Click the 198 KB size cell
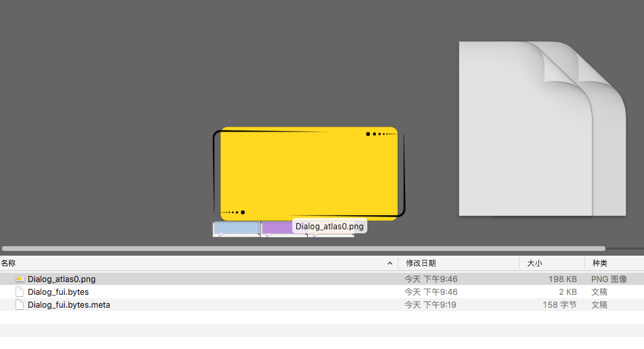This screenshot has width=644, height=349. click(562, 279)
